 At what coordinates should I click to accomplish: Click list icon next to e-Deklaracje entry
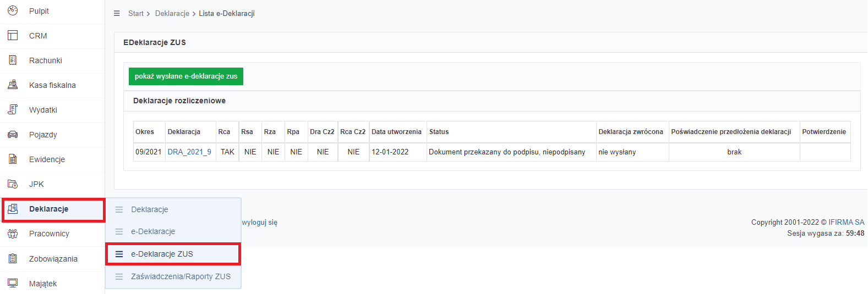click(119, 231)
